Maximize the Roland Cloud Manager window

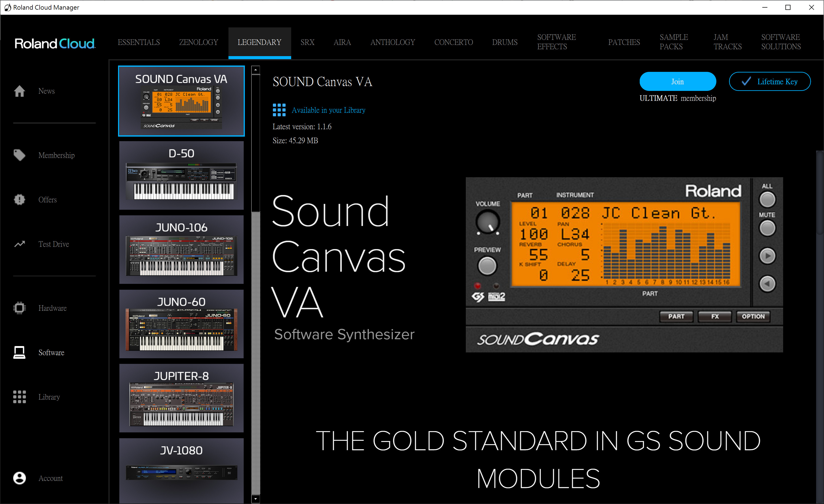click(x=788, y=7)
